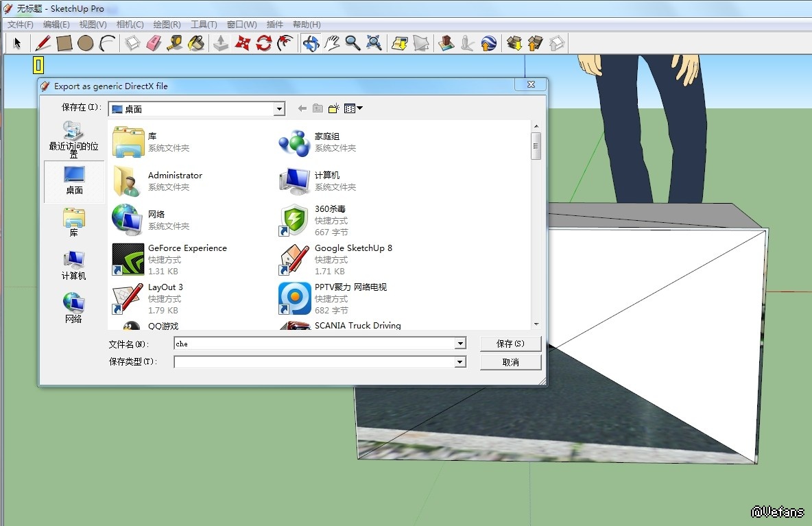
Task: Open the 保存类型 file type dropdown
Action: coord(460,362)
